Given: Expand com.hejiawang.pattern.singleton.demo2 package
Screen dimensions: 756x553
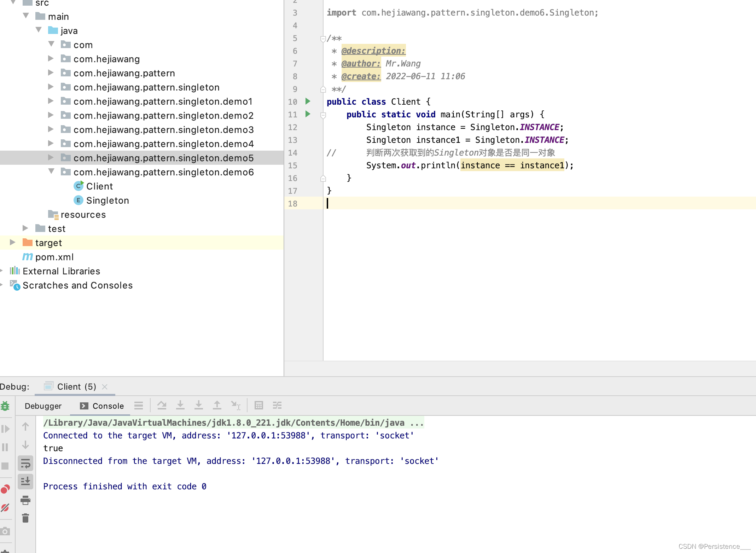Looking at the screenshot, I should click(51, 115).
